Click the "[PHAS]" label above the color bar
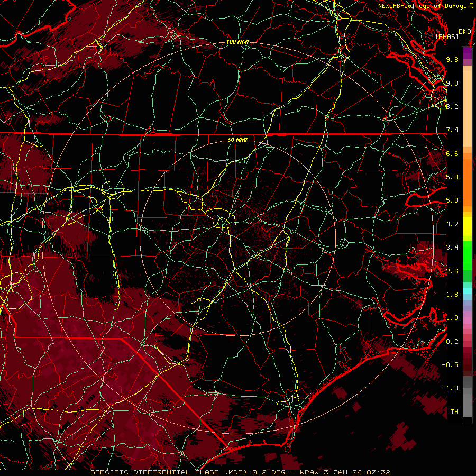Viewport: 476px width, 476px height. click(x=447, y=36)
